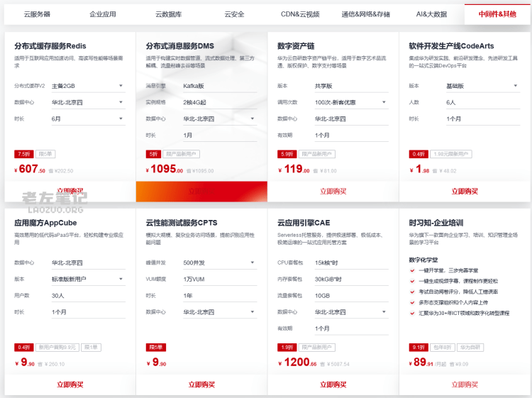Click the red checkmark beside 一键开学堂
Viewport: 532px width, 398px height.
[x=412, y=270]
